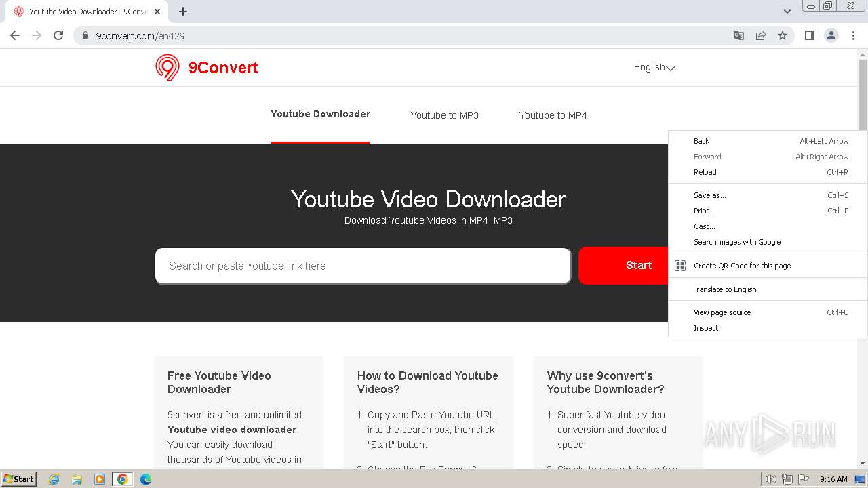Click the 9Convert brand name link
Screen dimensions: 868x488
(x=223, y=67)
